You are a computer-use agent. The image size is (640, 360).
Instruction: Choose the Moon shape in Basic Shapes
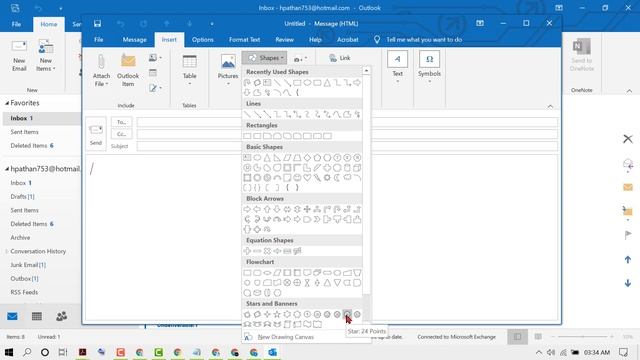point(337,178)
